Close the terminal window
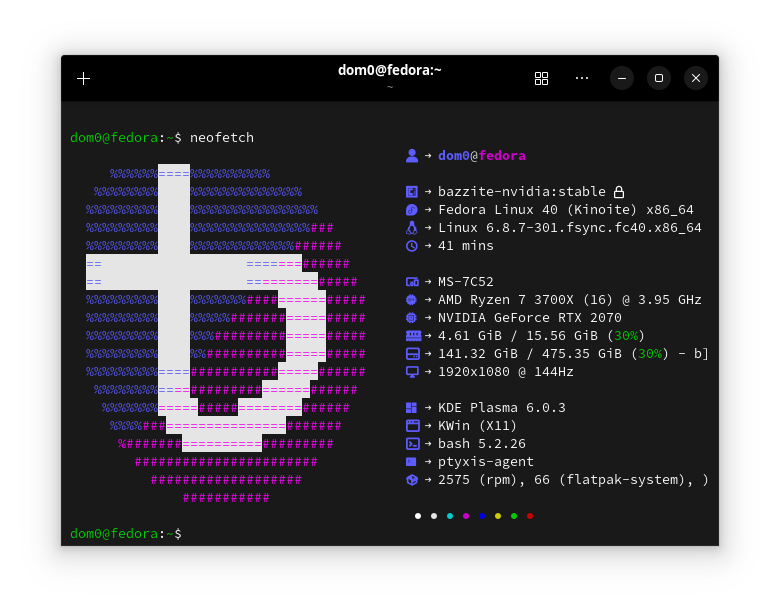 696,78
